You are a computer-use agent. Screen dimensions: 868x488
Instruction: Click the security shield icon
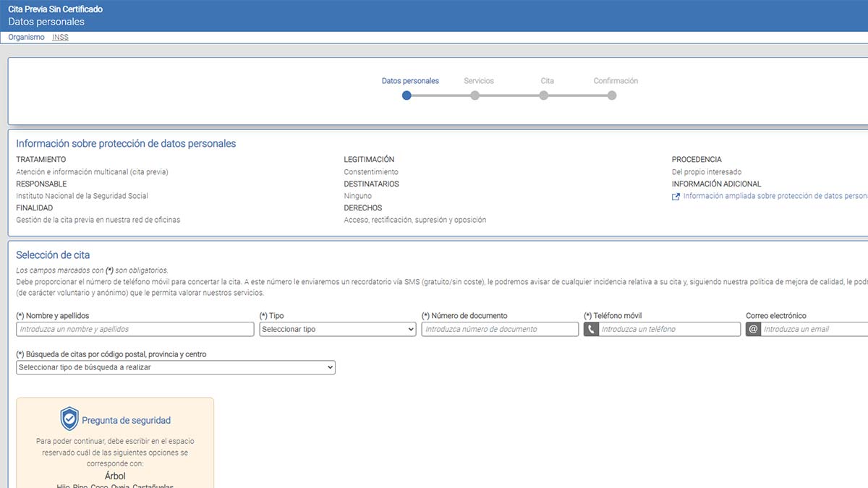(69, 419)
